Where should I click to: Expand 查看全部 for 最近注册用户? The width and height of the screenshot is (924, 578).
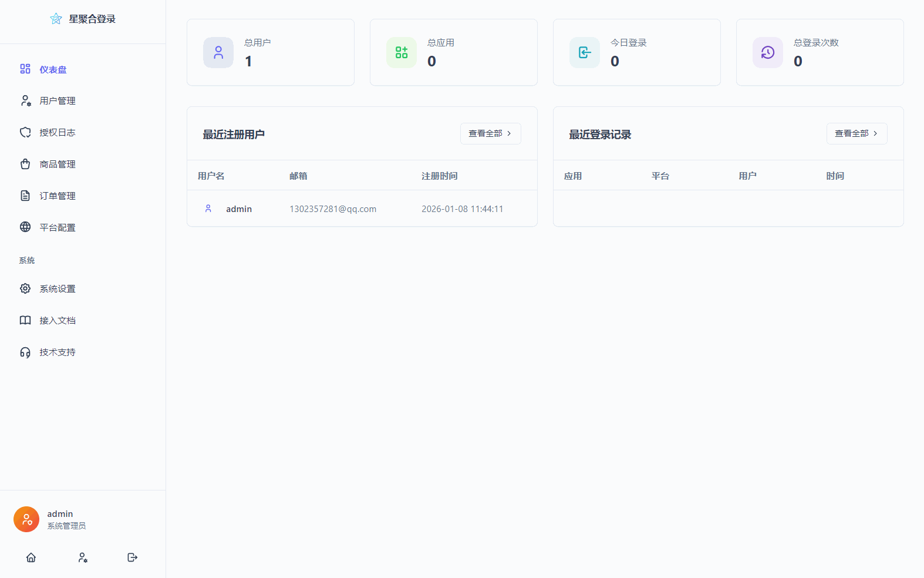click(x=490, y=134)
